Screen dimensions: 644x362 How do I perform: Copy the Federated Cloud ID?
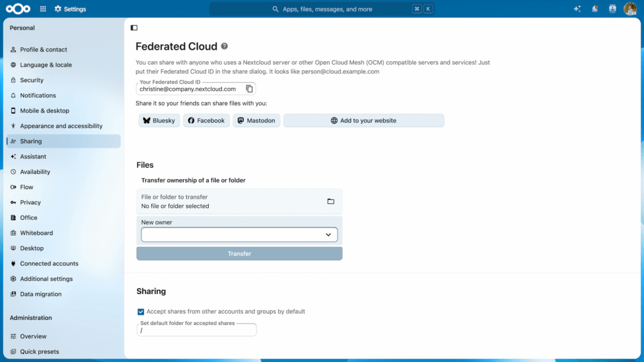pyautogui.click(x=249, y=89)
